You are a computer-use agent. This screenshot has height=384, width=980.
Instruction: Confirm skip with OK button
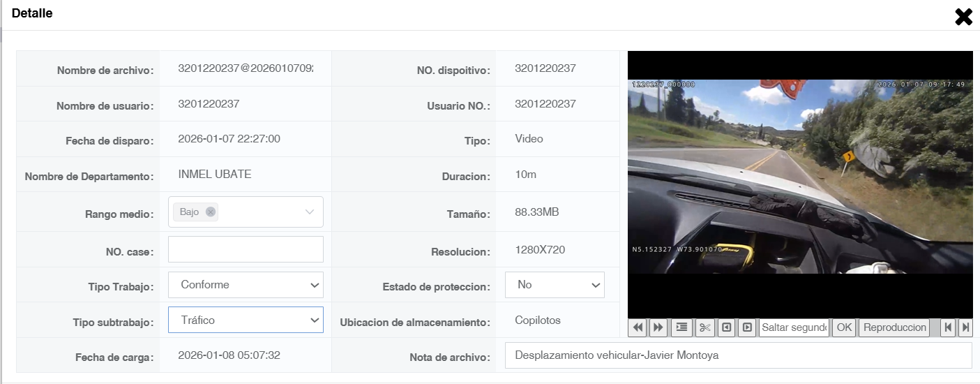844,327
